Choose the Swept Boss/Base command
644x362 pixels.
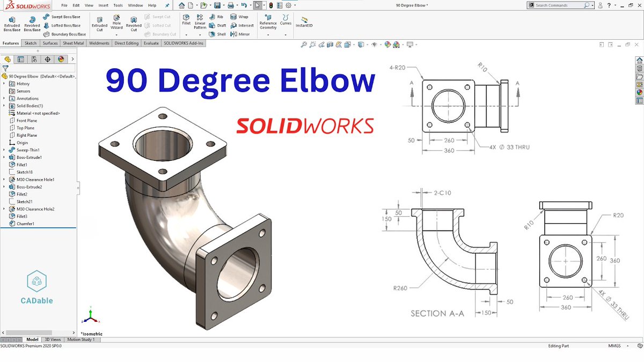(62, 17)
